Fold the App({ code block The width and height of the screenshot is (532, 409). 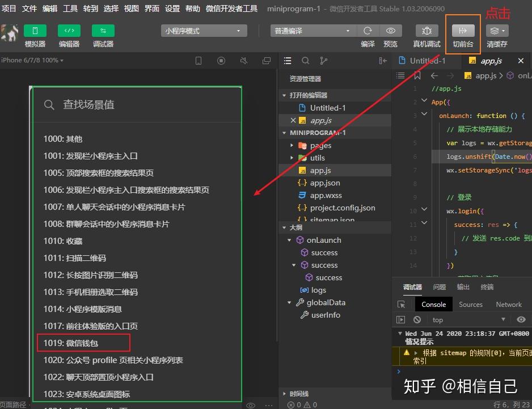click(x=424, y=100)
